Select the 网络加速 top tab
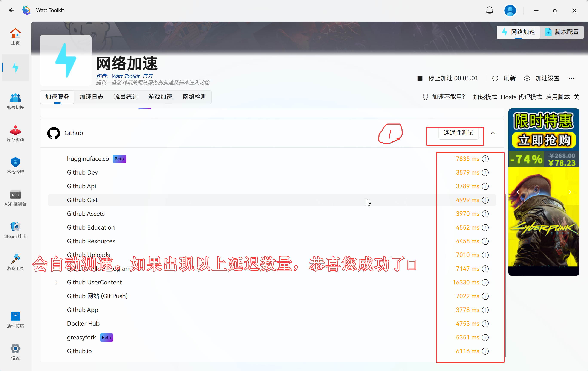This screenshot has height=371, width=588. click(x=518, y=32)
